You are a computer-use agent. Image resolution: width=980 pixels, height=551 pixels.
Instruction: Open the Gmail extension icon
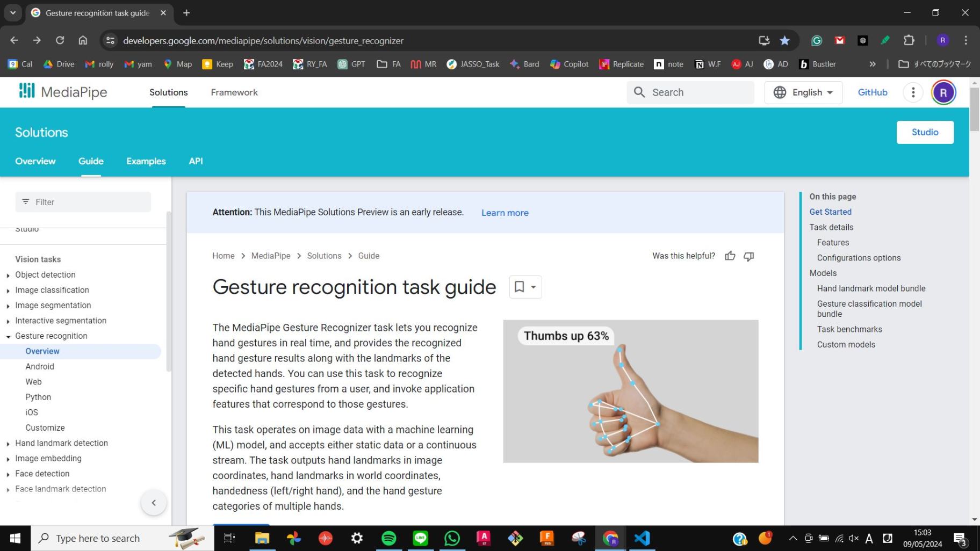click(x=840, y=40)
